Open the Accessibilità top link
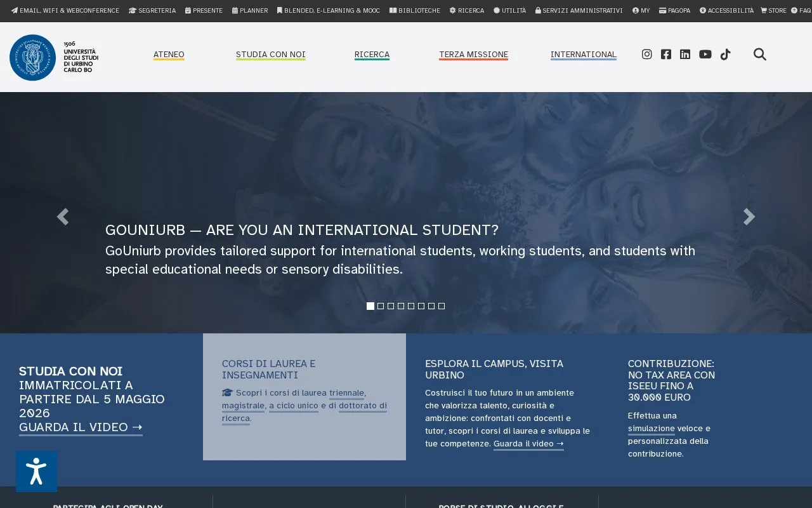 [x=726, y=11]
